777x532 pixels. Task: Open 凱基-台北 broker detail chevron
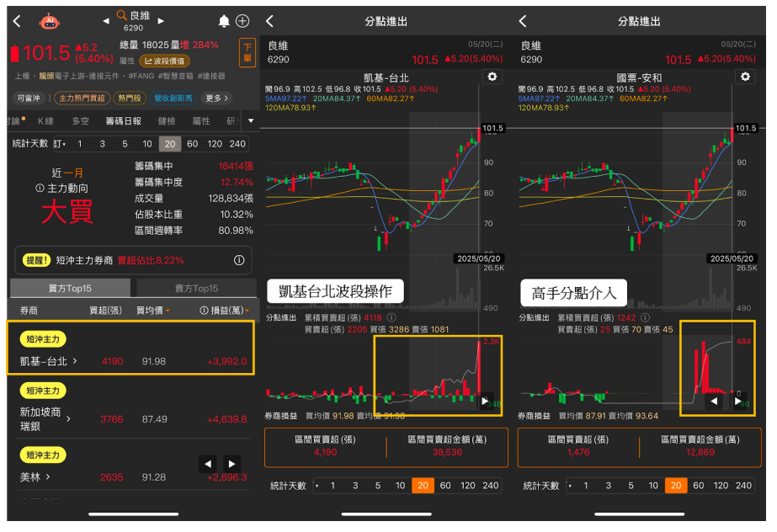pyautogui.click(x=75, y=361)
